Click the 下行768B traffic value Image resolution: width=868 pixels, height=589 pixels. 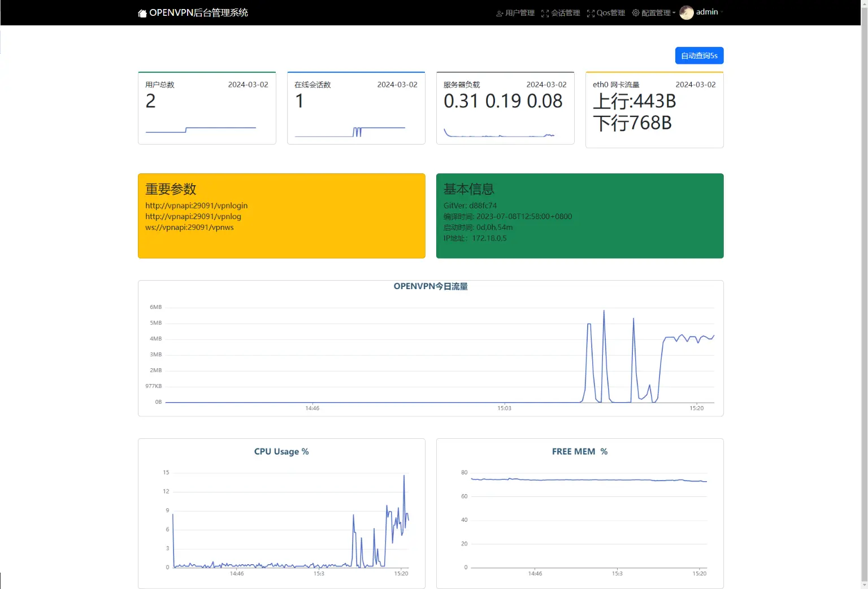point(632,123)
